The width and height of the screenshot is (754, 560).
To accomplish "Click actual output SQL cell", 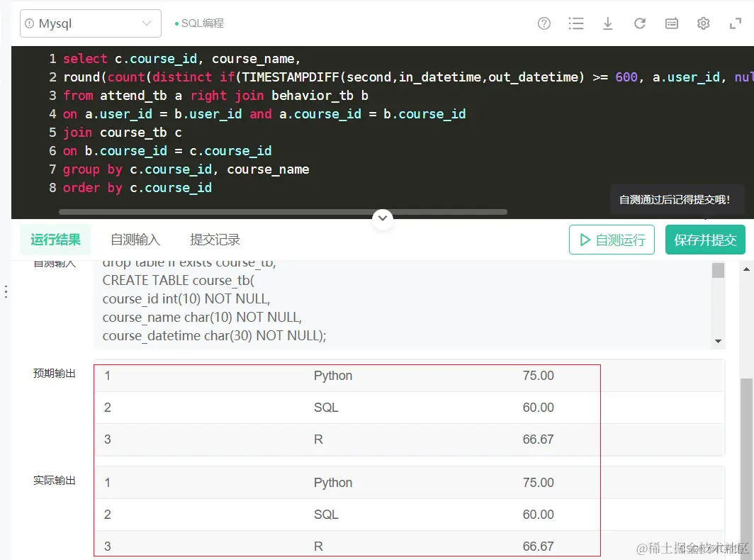I will 326,515.
